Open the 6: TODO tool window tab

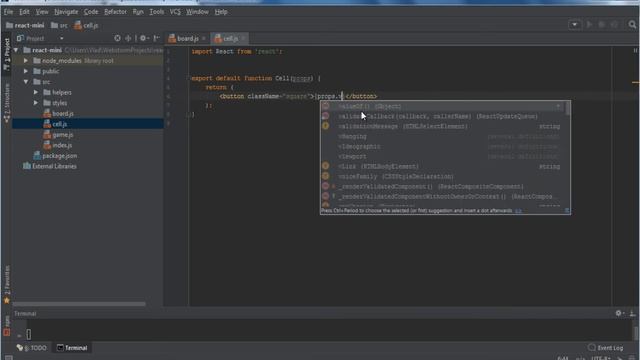(x=32, y=348)
